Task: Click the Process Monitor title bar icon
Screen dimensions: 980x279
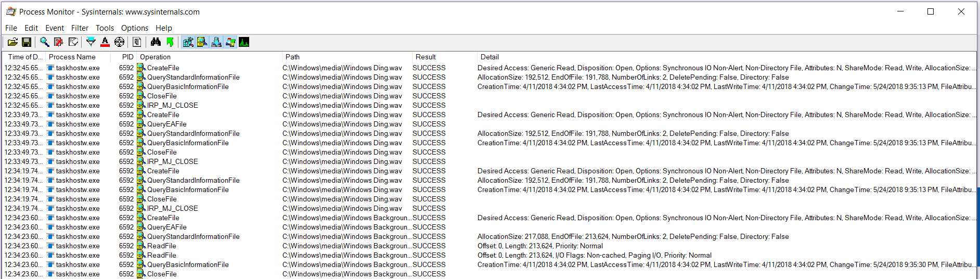Action: point(11,11)
